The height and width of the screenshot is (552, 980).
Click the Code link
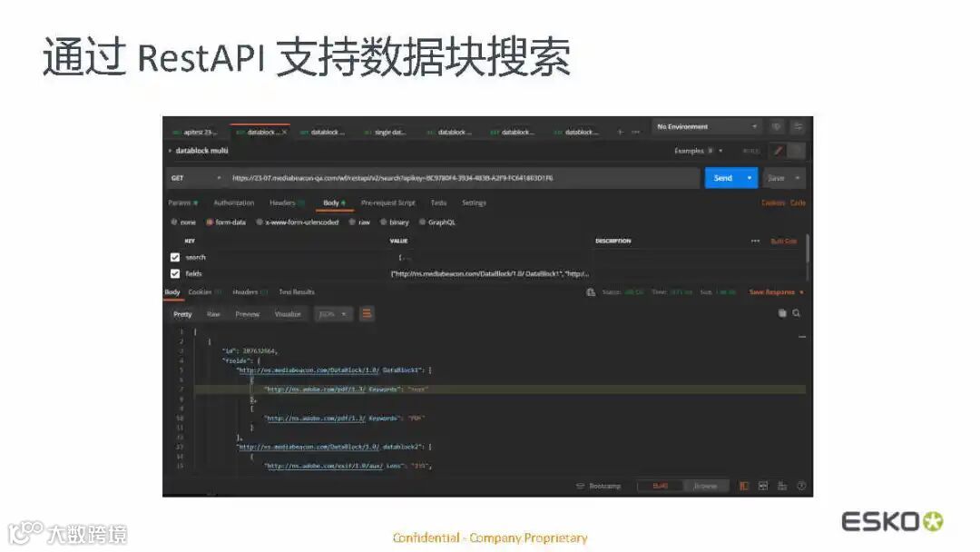pos(798,203)
